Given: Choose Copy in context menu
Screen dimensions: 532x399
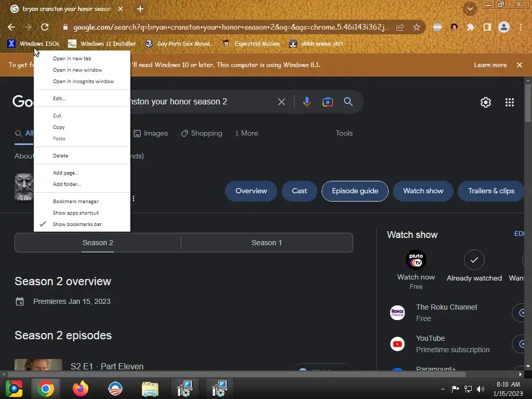Looking at the screenshot, I should [82, 127].
